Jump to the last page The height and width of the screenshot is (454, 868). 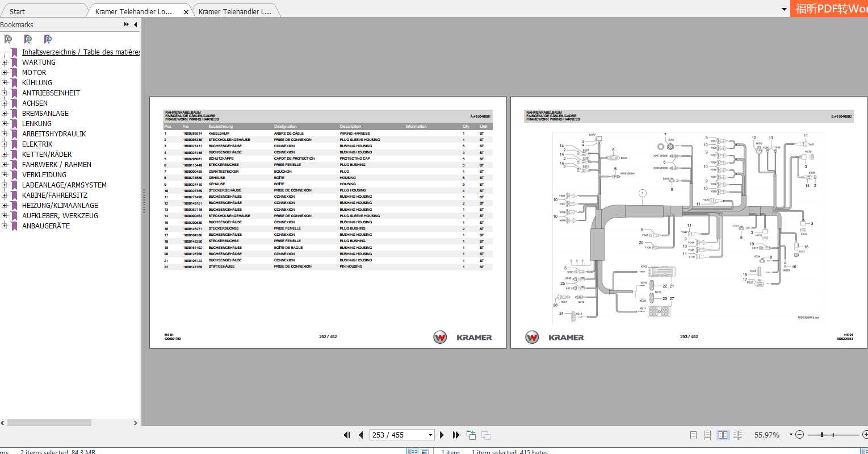(456, 435)
